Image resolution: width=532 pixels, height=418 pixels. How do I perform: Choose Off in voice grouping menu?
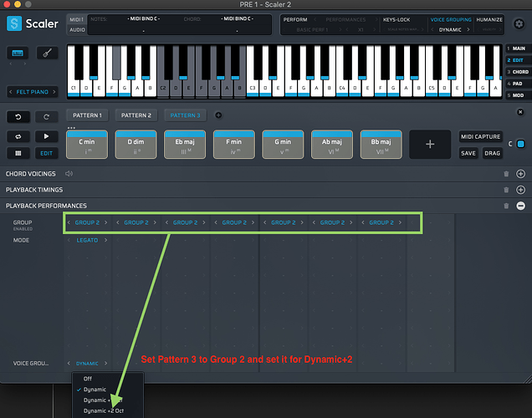point(88,379)
